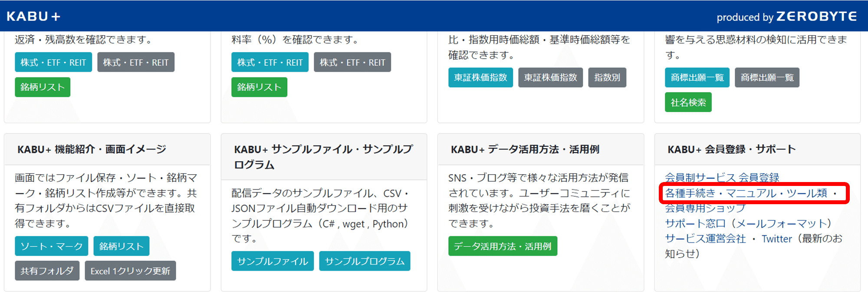The image size is (868, 295).
Task: Click the gray 商標出願一覧 button
Action: click(767, 77)
